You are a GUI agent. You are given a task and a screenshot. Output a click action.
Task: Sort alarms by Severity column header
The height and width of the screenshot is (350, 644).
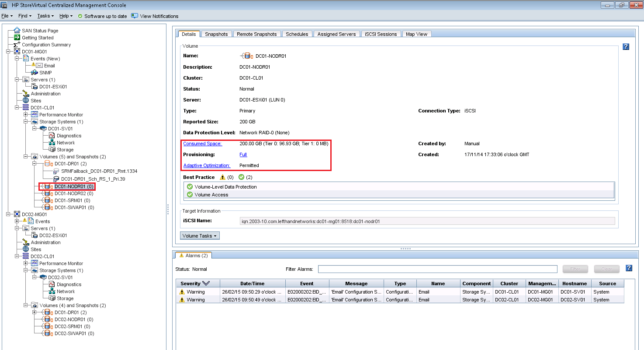click(195, 283)
